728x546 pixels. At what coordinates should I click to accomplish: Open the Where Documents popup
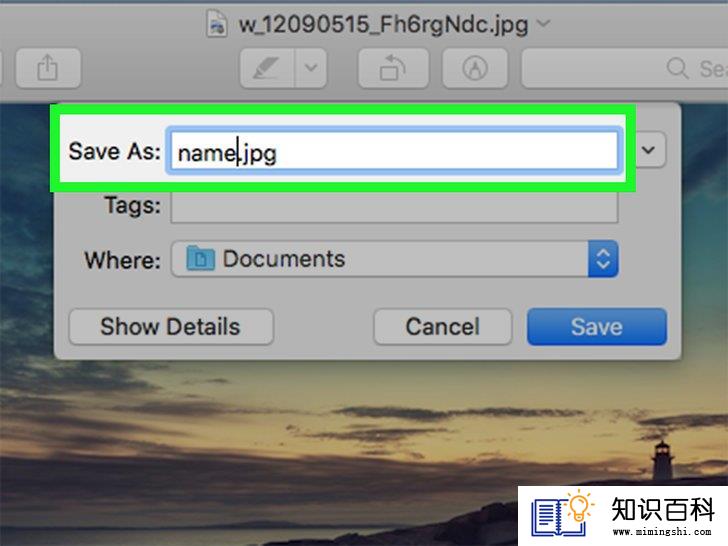[x=394, y=259]
